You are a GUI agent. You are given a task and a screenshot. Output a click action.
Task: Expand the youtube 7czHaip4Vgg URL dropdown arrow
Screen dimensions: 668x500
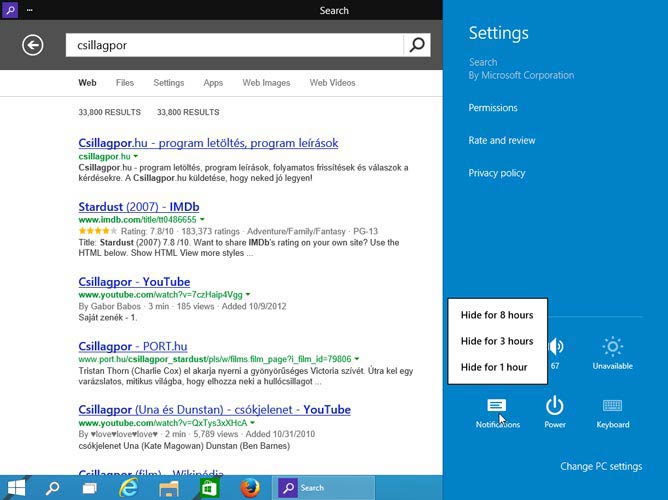pos(248,294)
